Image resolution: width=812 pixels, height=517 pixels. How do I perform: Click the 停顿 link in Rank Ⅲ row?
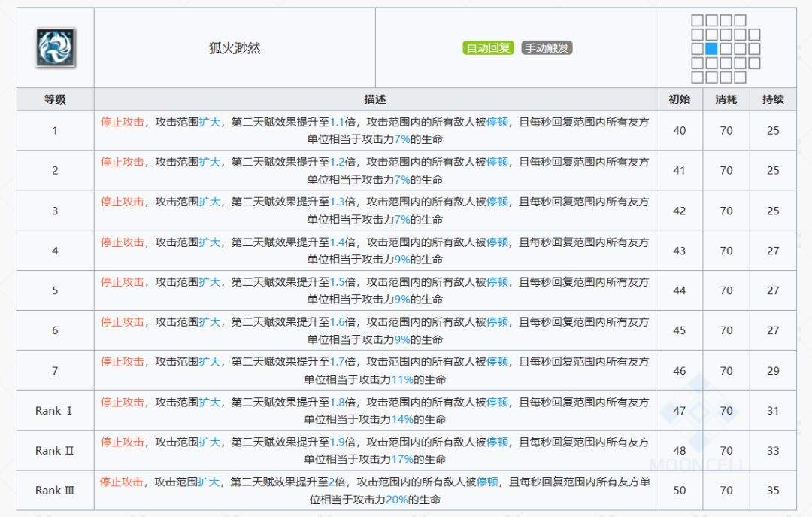(486, 482)
